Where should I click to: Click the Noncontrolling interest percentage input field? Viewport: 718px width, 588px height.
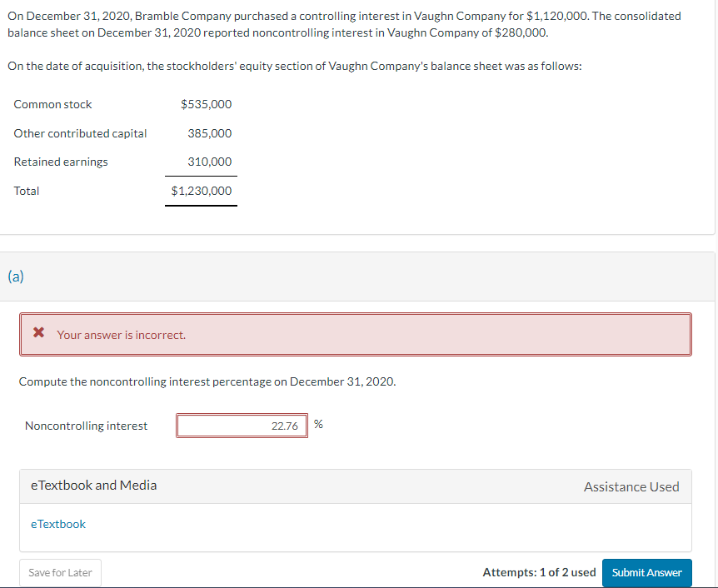point(242,426)
